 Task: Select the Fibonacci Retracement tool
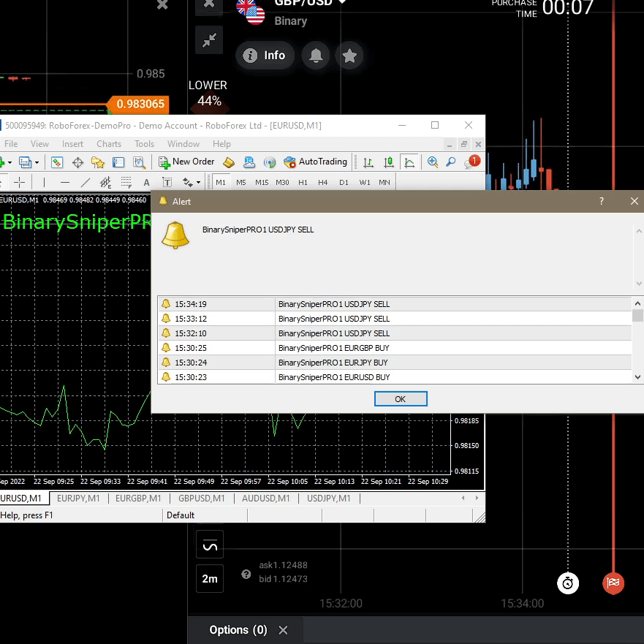[126, 182]
